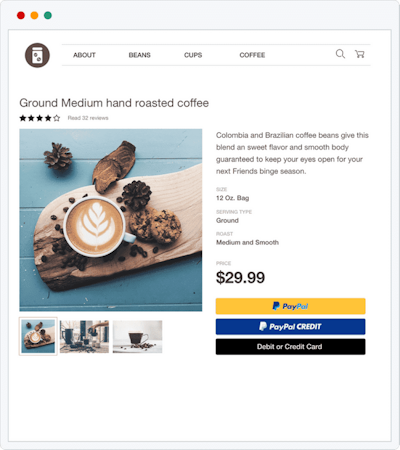Select Debit or Credit Card button

click(x=290, y=347)
